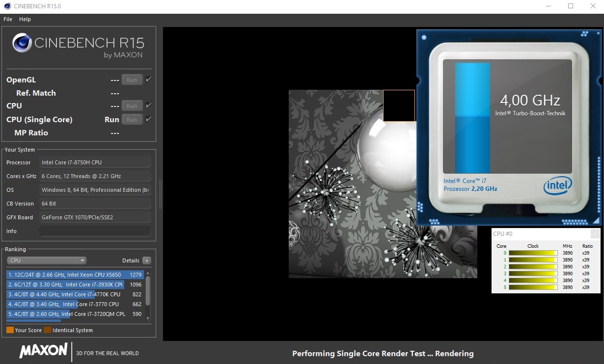
Task: Click the Details arrow button in Ranking
Action: click(146, 260)
